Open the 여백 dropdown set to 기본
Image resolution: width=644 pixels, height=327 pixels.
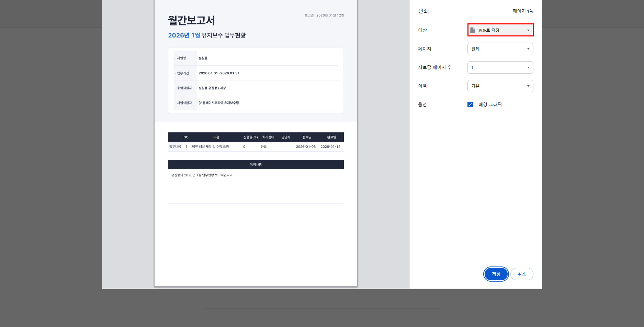pos(500,86)
